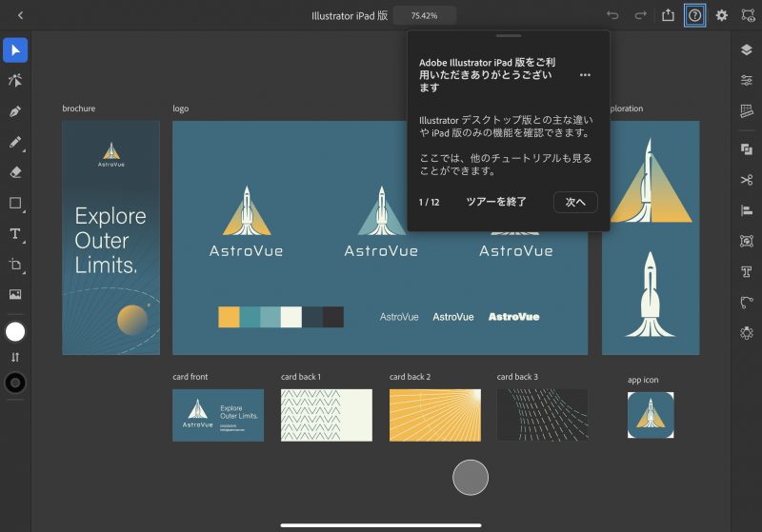Image resolution: width=762 pixels, height=532 pixels.
Task: Open the Precision grid panel
Action: click(x=747, y=111)
